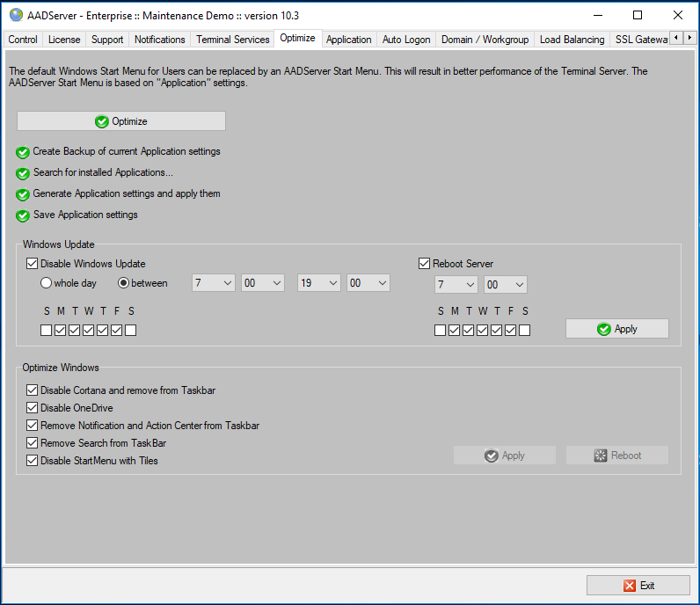Click green check icon beside Save Application settings

coord(23,215)
